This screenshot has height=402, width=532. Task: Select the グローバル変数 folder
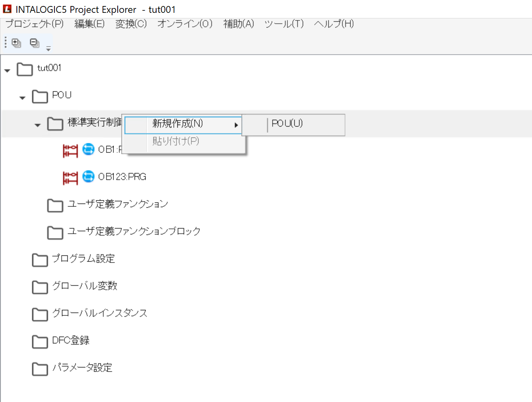[x=84, y=286]
